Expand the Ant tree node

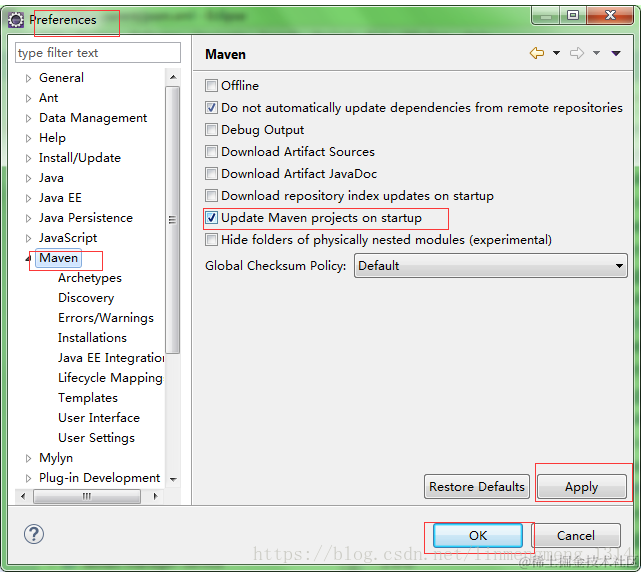pos(28,98)
